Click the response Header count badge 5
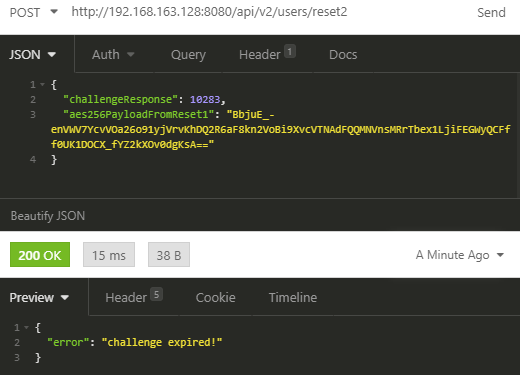The width and height of the screenshot is (520, 375). pyautogui.click(x=156, y=294)
